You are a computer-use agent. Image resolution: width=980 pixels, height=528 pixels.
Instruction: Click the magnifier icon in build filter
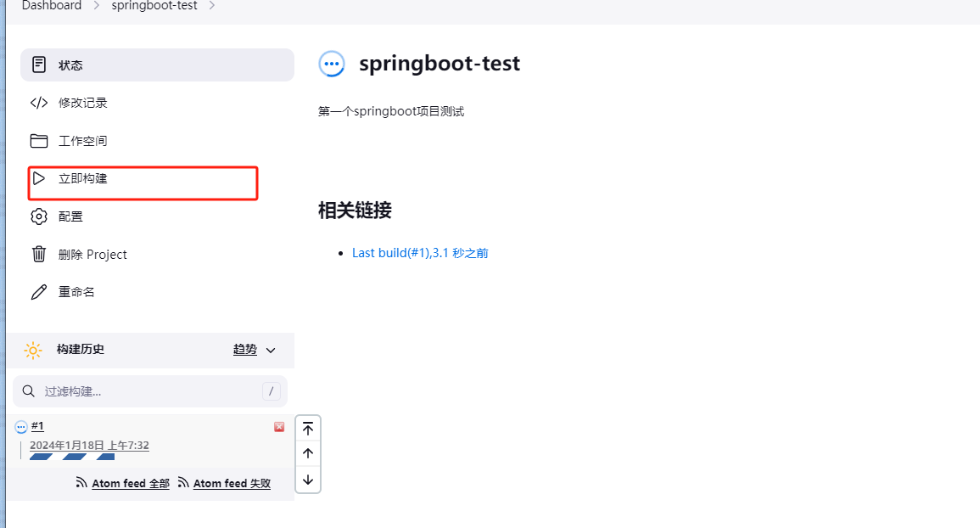pyautogui.click(x=28, y=391)
